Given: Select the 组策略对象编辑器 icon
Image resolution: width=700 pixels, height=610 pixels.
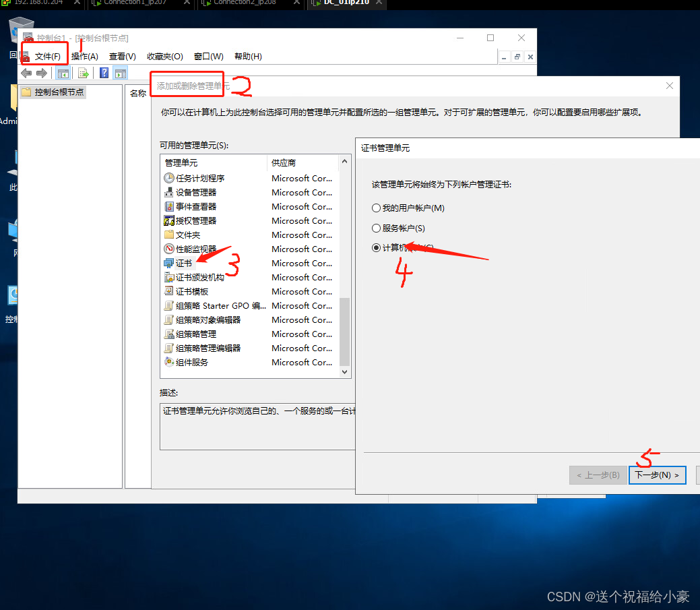Looking at the screenshot, I should click(168, 319).
